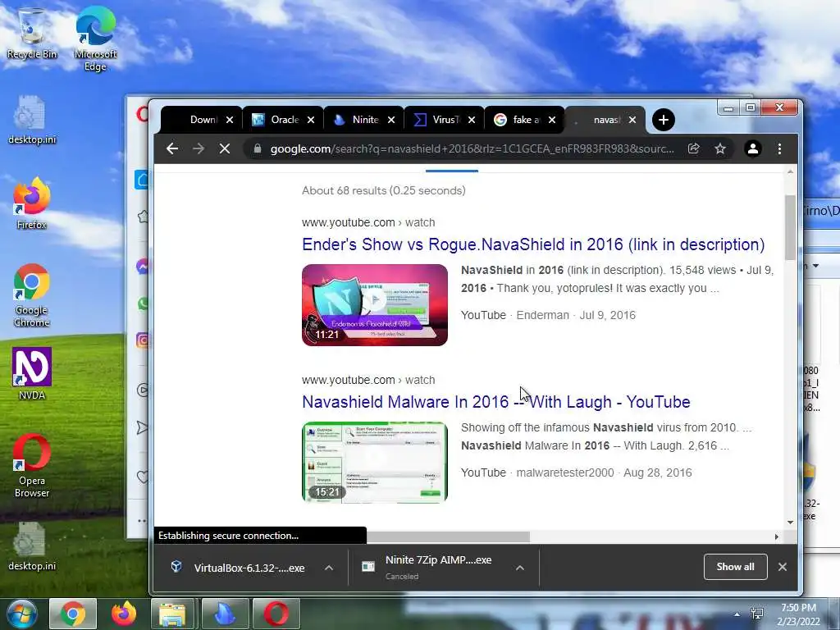This screenshot has width=840, height=630.
Task: Click the Enderman NavaShield video thumbnail
Action: (x=374, y=305)
